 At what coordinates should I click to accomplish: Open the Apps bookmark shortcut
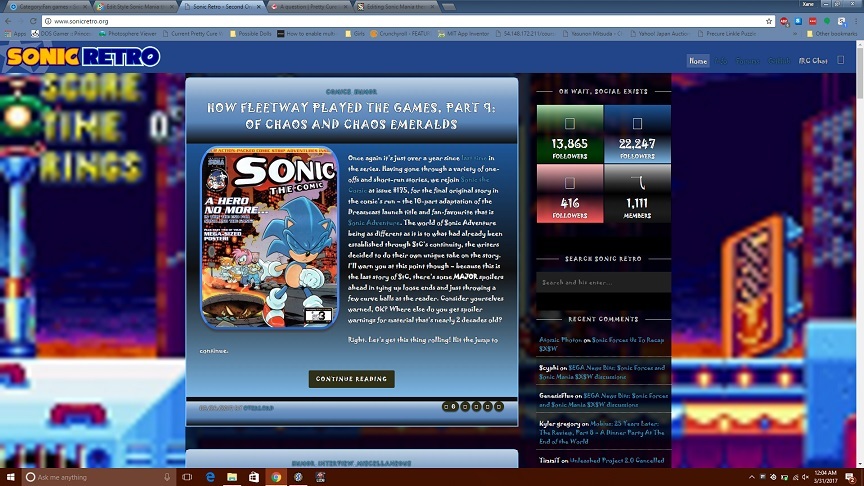[x=15, y=34]
